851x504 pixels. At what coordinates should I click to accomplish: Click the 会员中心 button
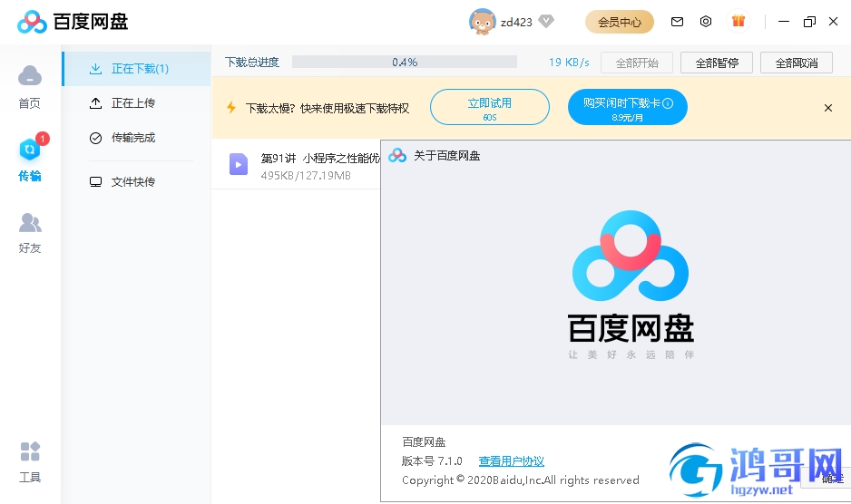point(620,23)
